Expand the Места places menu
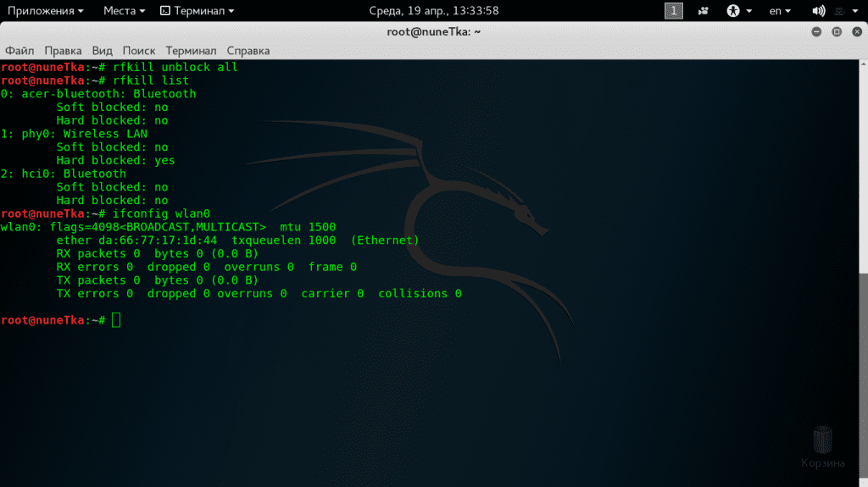 [x=124, y=11]
